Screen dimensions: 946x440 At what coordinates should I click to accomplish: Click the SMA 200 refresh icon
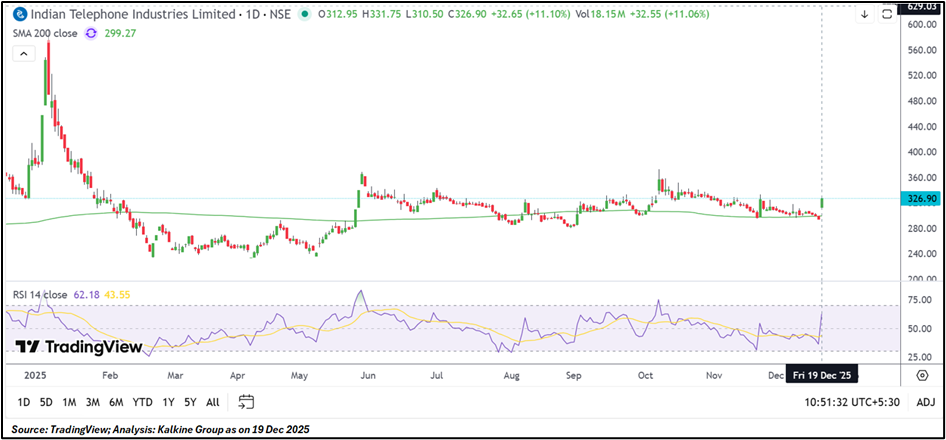point(91,32)
